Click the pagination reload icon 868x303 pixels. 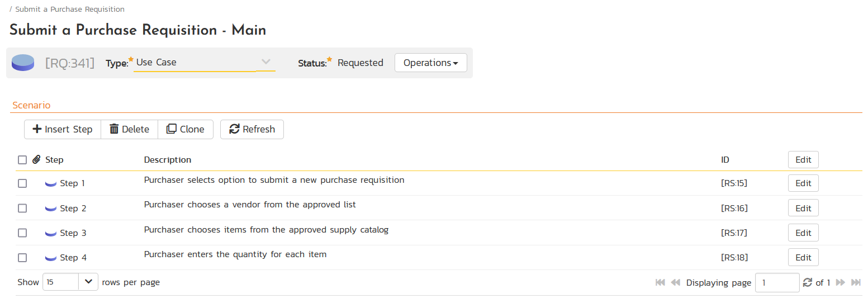[x=807, y=283]
